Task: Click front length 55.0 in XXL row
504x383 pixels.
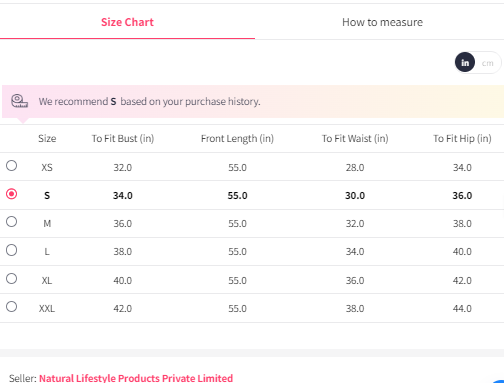Action: [237, 308]
